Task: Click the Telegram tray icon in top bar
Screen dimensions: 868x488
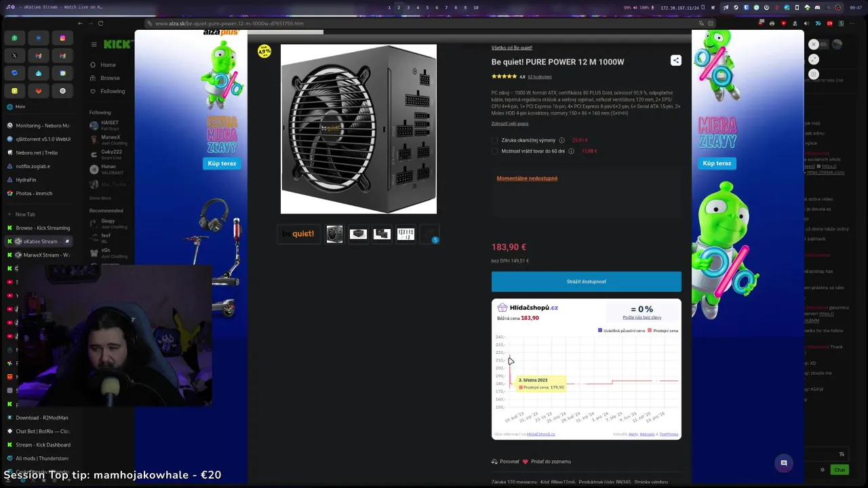Action: coord(726,7)
